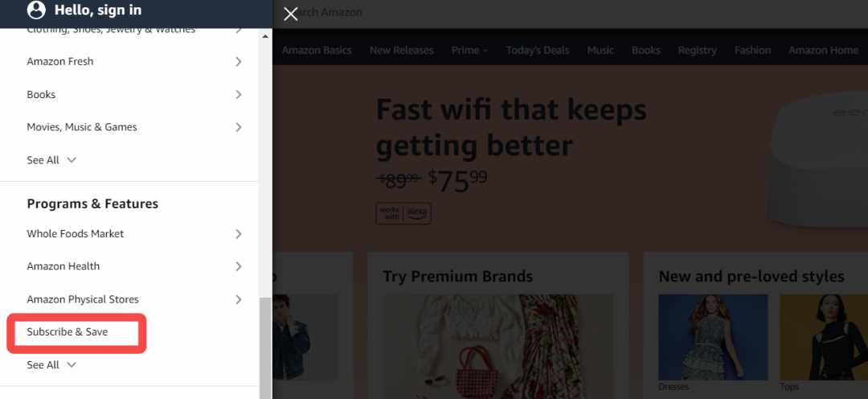Click Movies, Music & Games chevron arrow
Image resolution: width=868 pixels, height=399 pixels.
[239, 127]
